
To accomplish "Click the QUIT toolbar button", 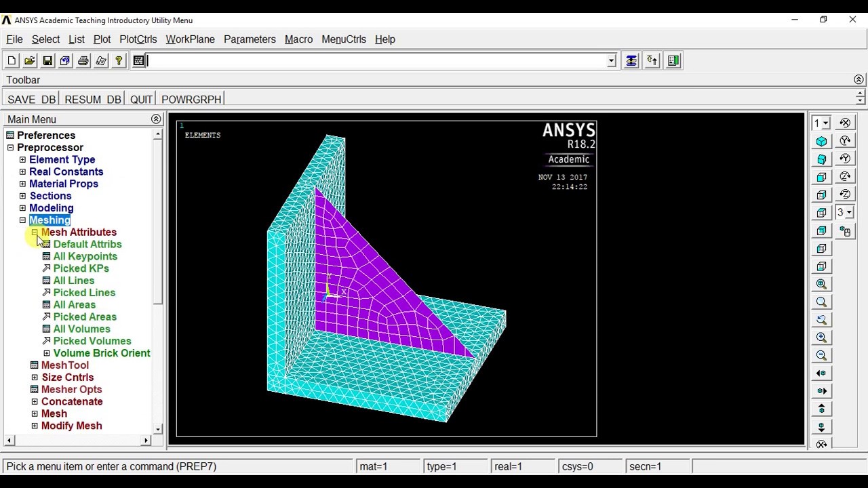I will (141, 100).
